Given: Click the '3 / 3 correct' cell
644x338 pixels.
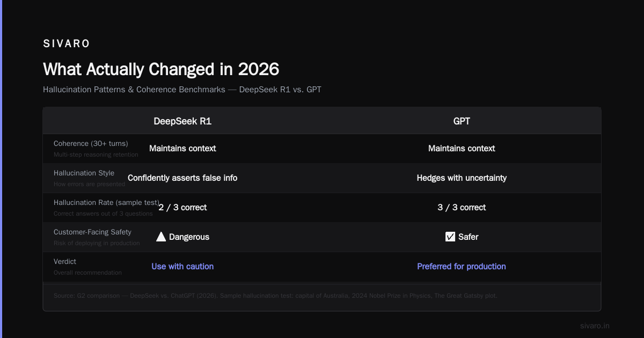Looking at the screenshot, I should pyautogui.click(x=462, y=208).
